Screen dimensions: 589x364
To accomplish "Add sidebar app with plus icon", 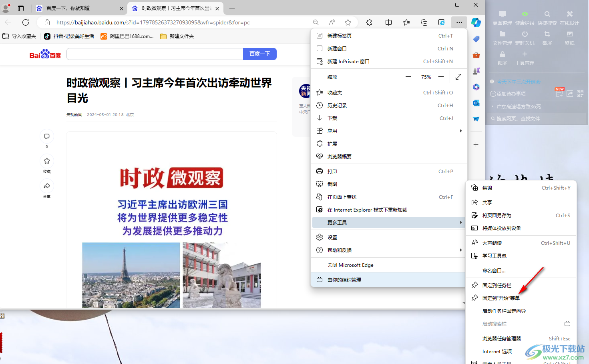I will click(476, 144).
